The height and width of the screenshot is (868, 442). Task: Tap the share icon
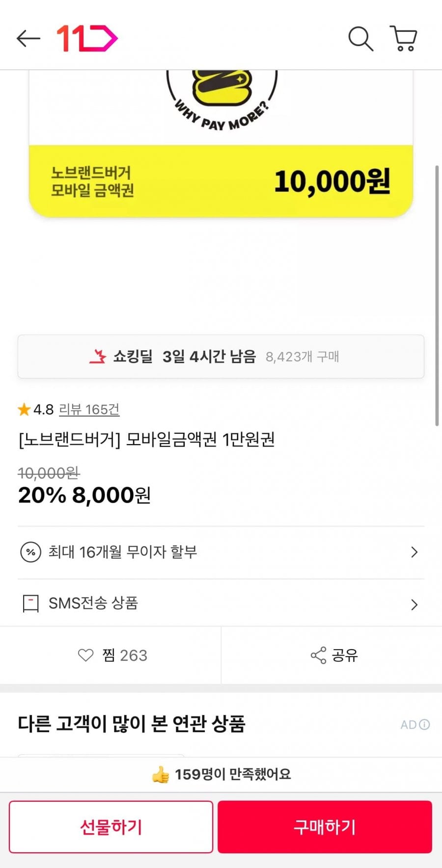(x=318, y=655)
